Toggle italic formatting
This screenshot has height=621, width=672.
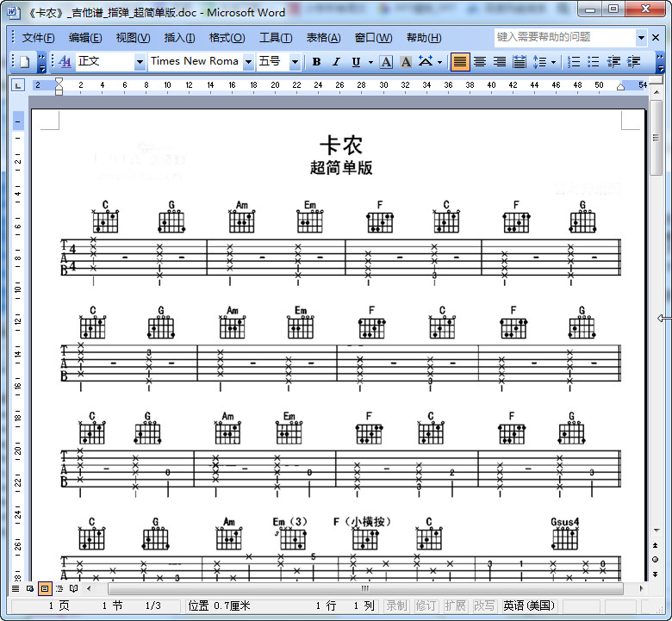point(336,62)
